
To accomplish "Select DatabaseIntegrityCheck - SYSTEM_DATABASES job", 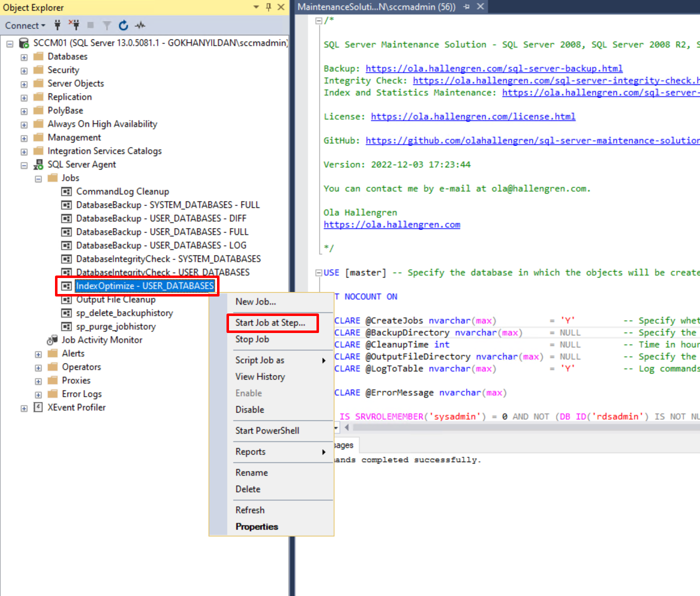I will pyautogui.click(x=168, y=259).
